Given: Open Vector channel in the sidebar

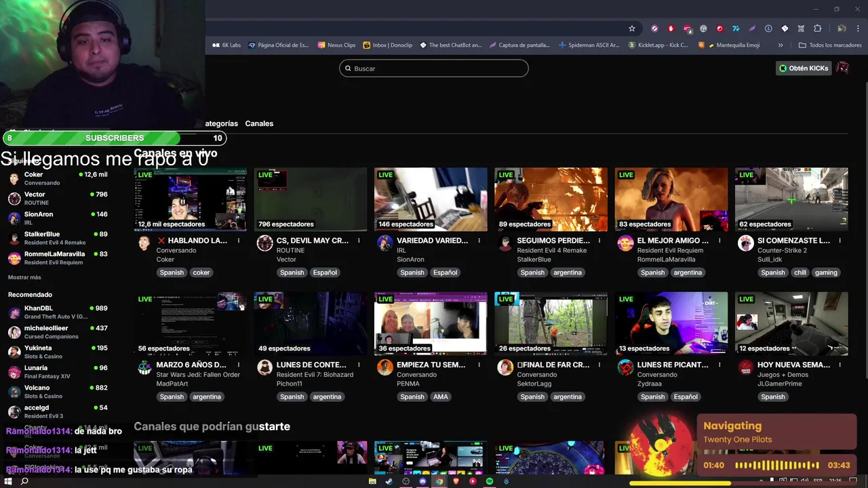Looking at the screenshot, I should coord(58,198).
